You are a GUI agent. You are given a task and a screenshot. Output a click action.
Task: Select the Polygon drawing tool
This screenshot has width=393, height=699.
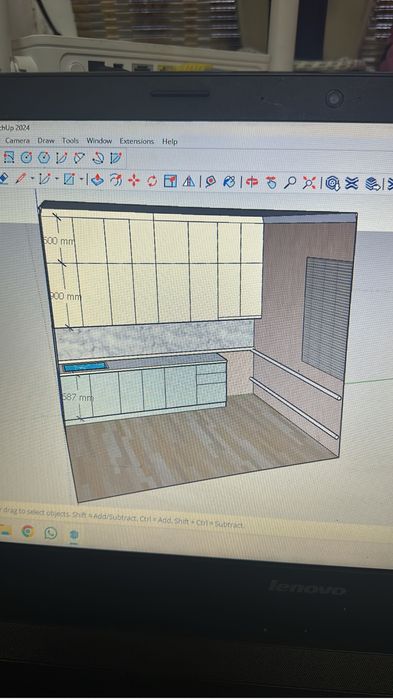pos(43,157)
